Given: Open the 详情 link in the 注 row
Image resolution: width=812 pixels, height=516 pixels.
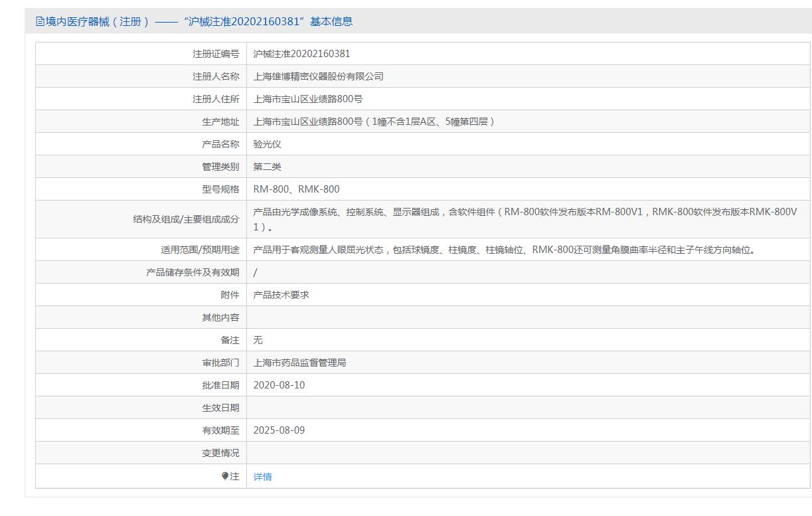Looking at the screenshot, I should coord(262,477).
